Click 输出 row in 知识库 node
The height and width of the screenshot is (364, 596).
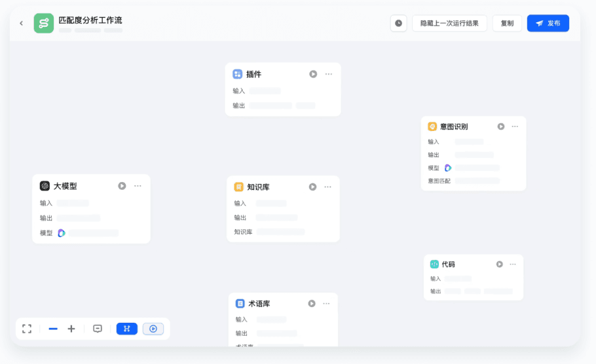tap(266, 218)
